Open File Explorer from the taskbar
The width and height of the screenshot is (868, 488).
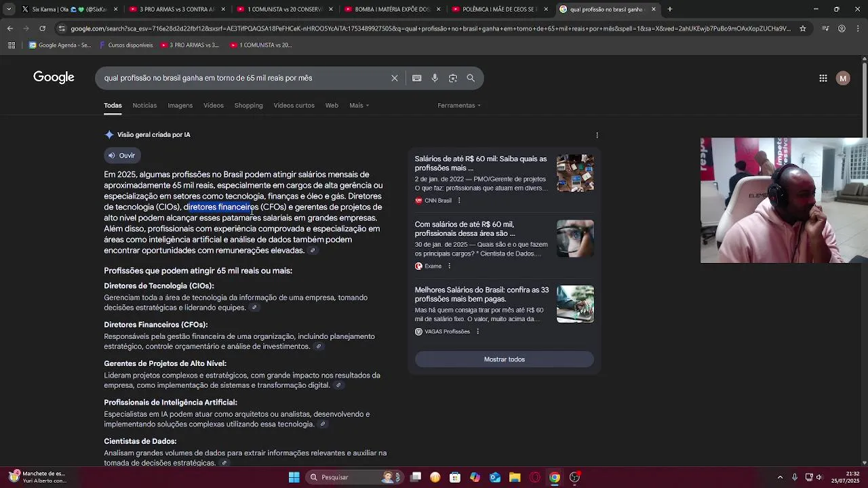click(x=515, y=477)
